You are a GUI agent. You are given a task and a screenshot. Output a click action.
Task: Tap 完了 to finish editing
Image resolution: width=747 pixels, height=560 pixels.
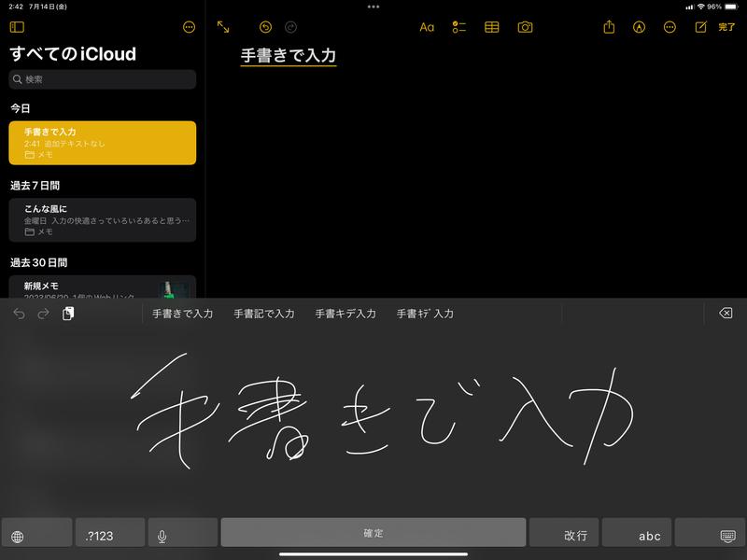728,29
